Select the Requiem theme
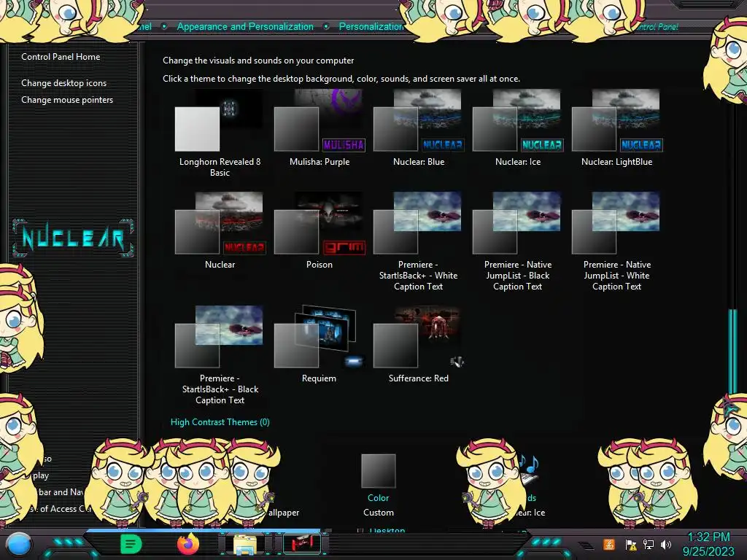The width and height of the screenshot is (747, 560). (320, 345)
